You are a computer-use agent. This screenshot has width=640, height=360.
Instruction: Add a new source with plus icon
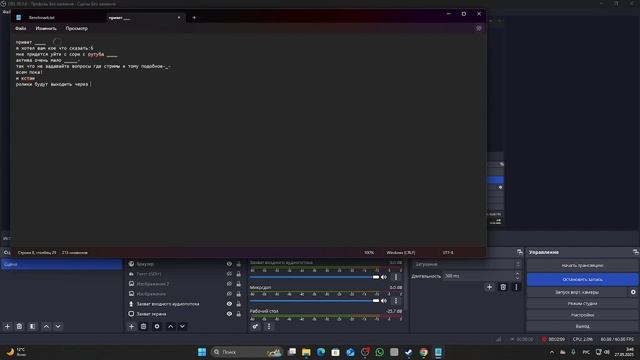pos(131,327)
